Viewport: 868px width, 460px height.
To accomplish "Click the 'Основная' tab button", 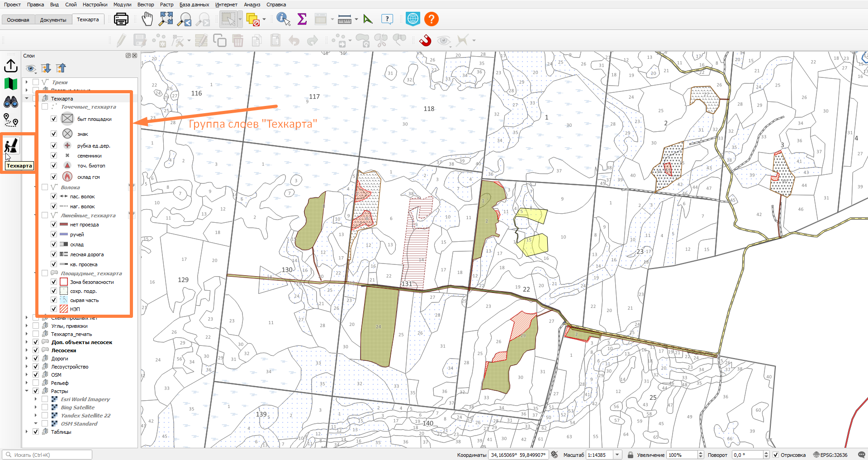I will coord(18,20).
